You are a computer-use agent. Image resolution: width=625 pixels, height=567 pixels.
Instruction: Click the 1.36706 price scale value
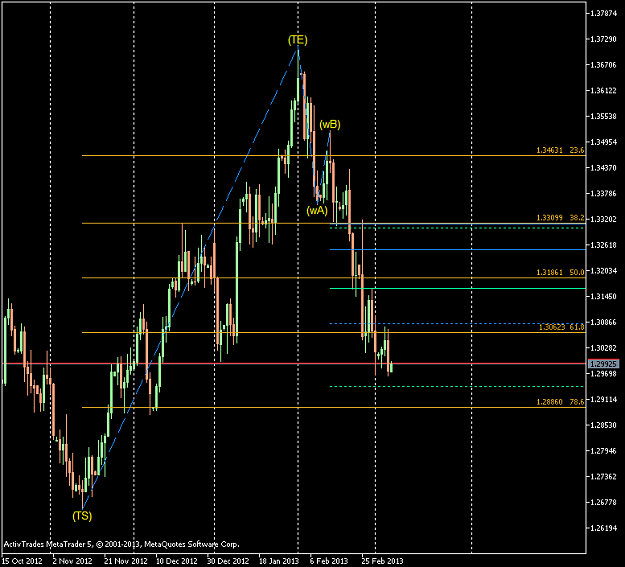(603, 65)
